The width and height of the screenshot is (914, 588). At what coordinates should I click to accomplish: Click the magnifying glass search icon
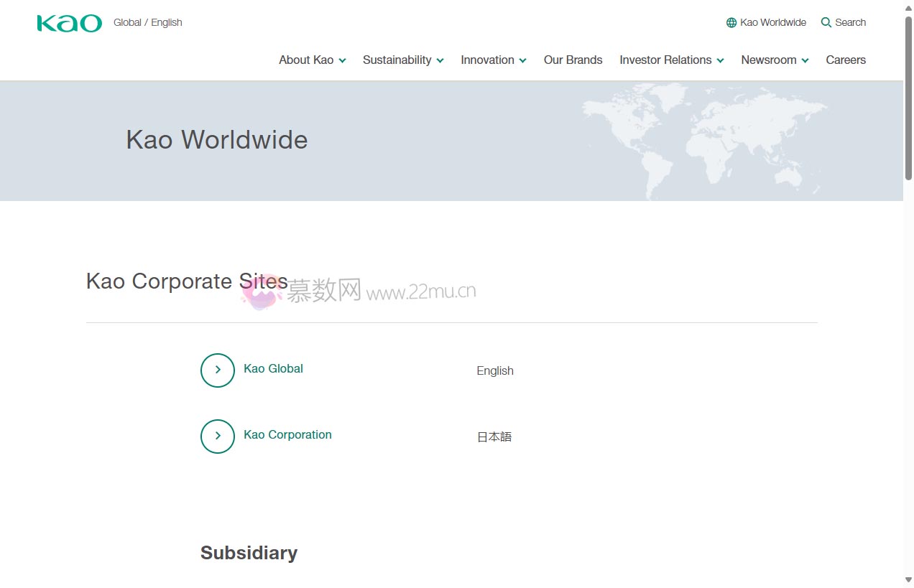(826, 23)
